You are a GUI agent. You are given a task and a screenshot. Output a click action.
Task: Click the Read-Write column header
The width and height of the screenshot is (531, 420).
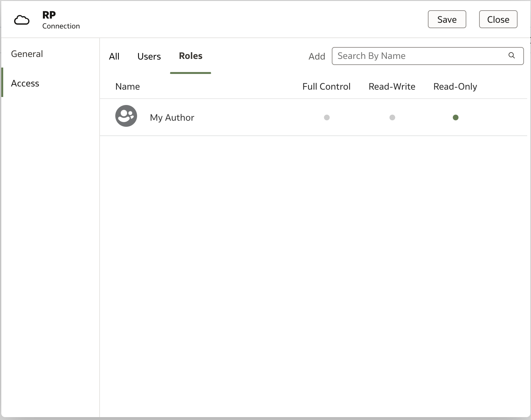click(x=392, y=86)
